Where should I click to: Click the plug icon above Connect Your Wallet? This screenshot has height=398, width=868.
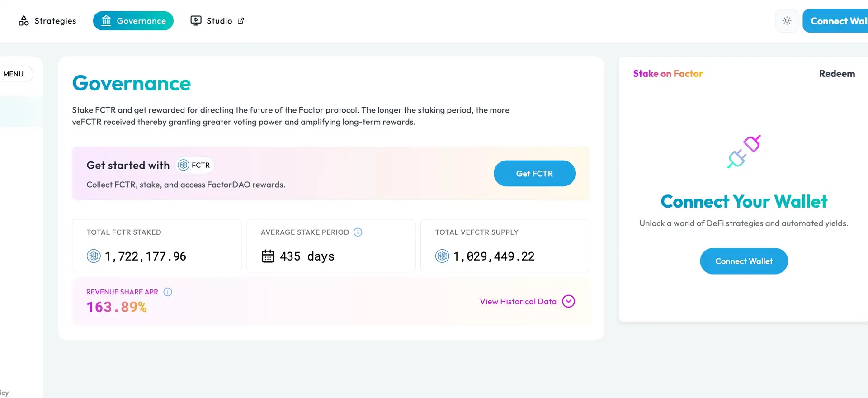(x=744, y=152)
